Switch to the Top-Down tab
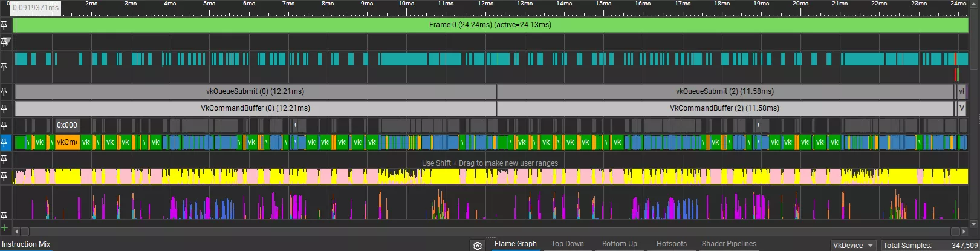The height and width of the screenshot is (251, 980). pyautogui.click(x=567, y=244)
